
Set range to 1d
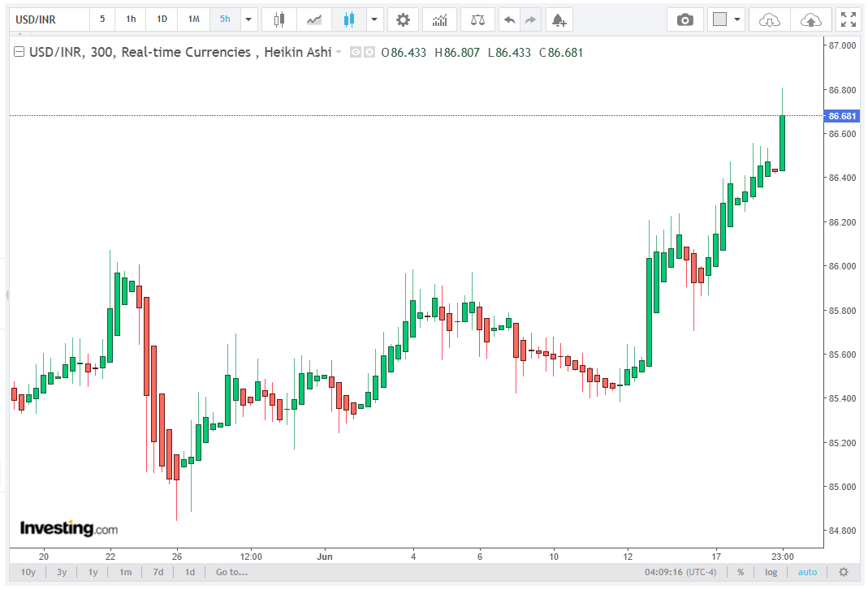pos(190,572)
